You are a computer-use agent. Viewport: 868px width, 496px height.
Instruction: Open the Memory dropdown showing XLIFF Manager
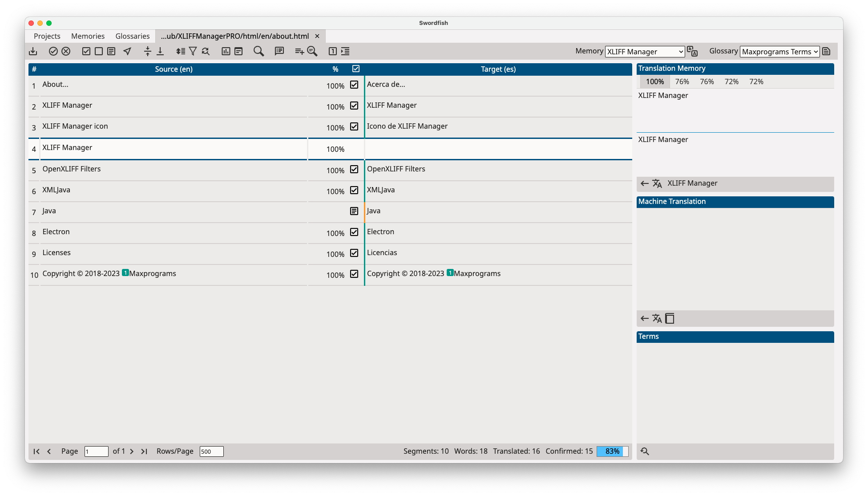[645, 52]
